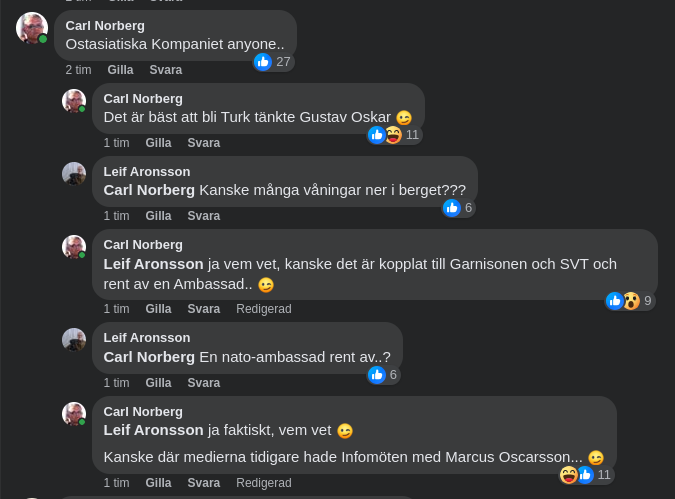The width and height of the screenshot is (675, 499).
Task: Open edit history 'Redigerad' on Garnisonen reply
Action: [264, 309]
